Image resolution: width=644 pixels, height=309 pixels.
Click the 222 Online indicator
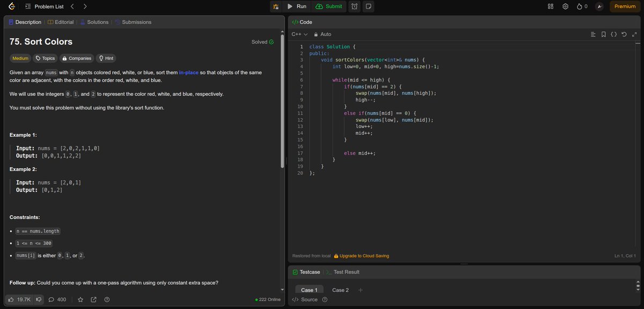tap(268, 299)
